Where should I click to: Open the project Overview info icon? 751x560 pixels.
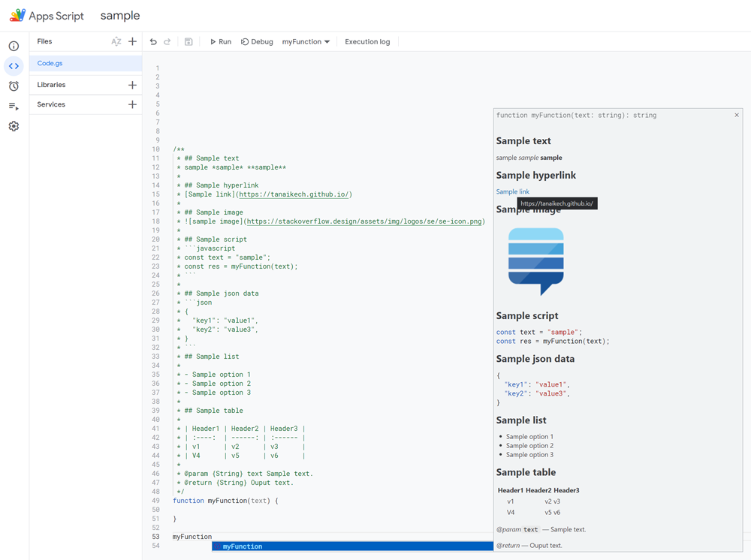tap(14, 46)
